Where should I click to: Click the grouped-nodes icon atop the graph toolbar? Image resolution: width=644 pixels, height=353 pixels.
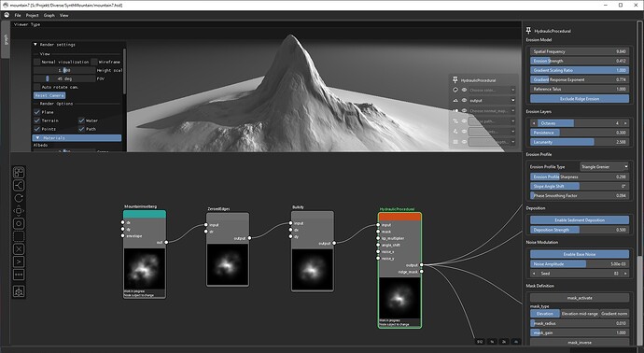19,172
